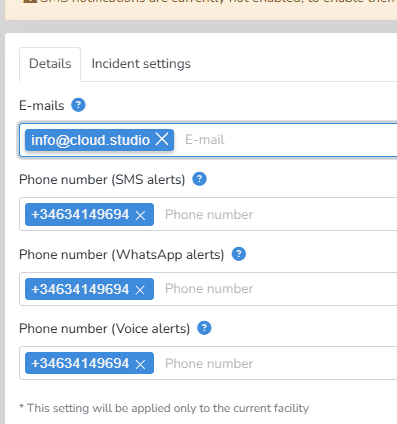Select the info@cloud.studio tag text
The image size is (397, 424).
click(90, 140)
